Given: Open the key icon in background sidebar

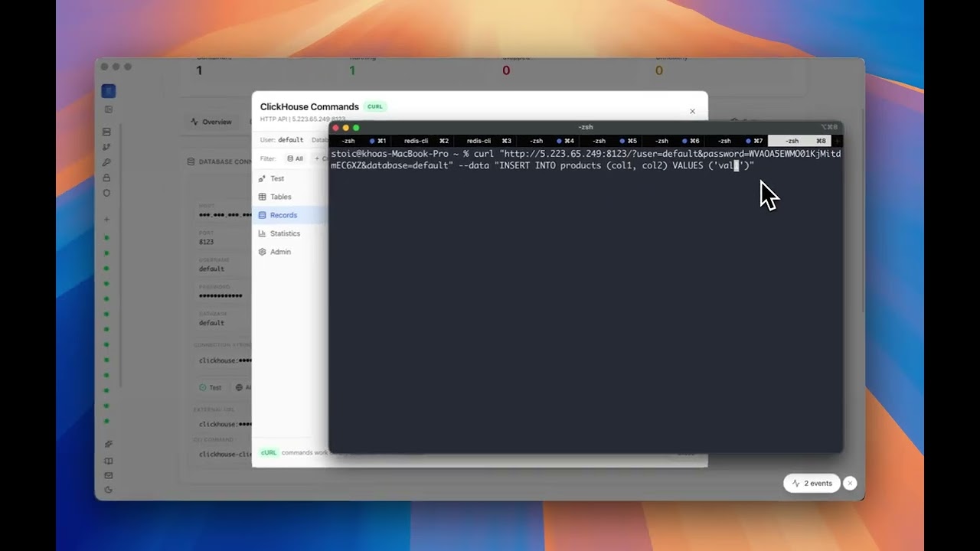Looking at the screenshot, I should pos(106,162).
